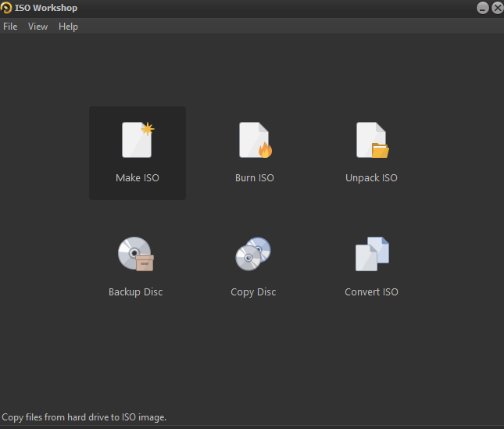This screenshot has width=504, height=429.
Task: Choose the "Convert ISO" text label
Action: [371, 292]
